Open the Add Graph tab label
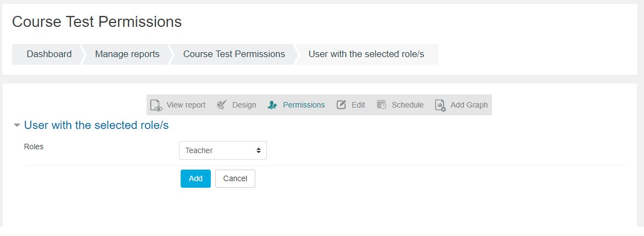 (x=469, y=105)
